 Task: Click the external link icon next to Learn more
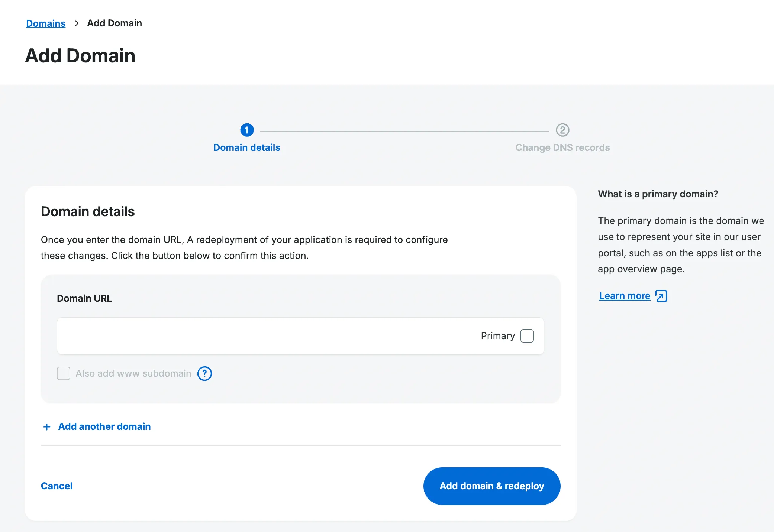pos(661,296)
